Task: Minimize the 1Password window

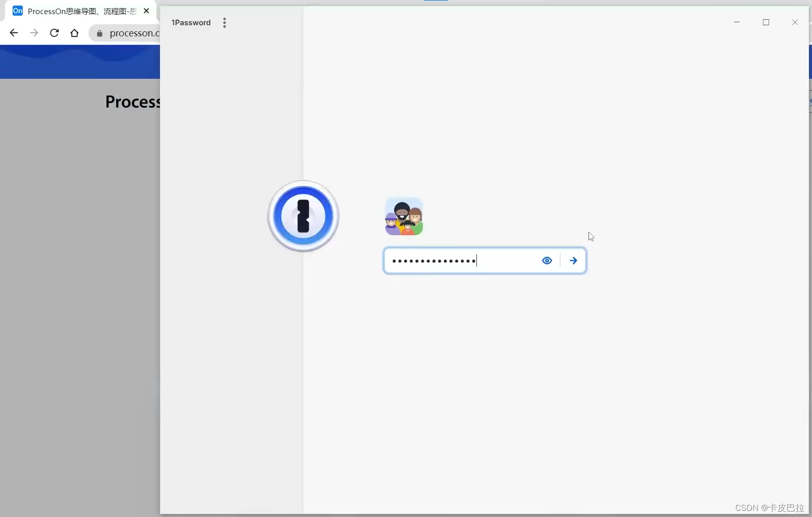Action: (x=737, y=22)
